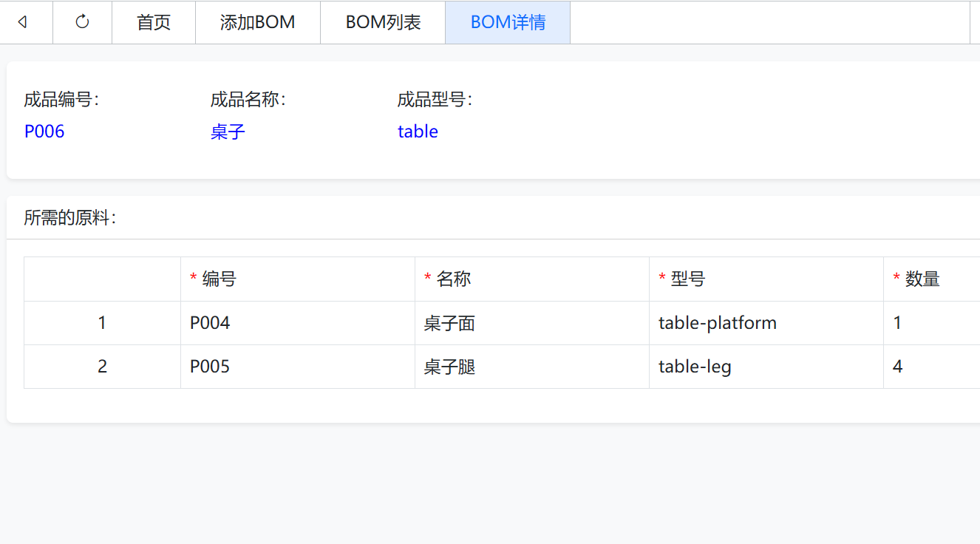Click the 所需的原料 section heading

[70, 218]
